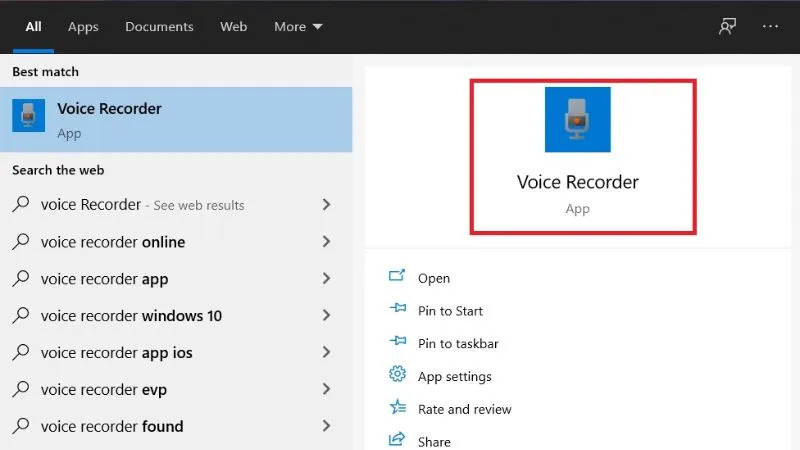Screen dimensions: 800x450
Task: Open the three-dots options menu
Action: coord(770,27)
